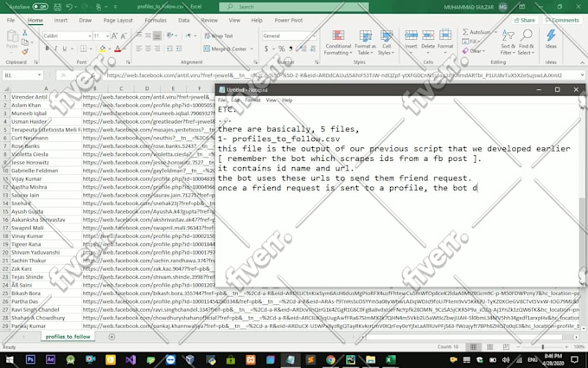Click the Ideas lightning icon
Viewport: 588px width, 368px height.
[x=551, y=36]
